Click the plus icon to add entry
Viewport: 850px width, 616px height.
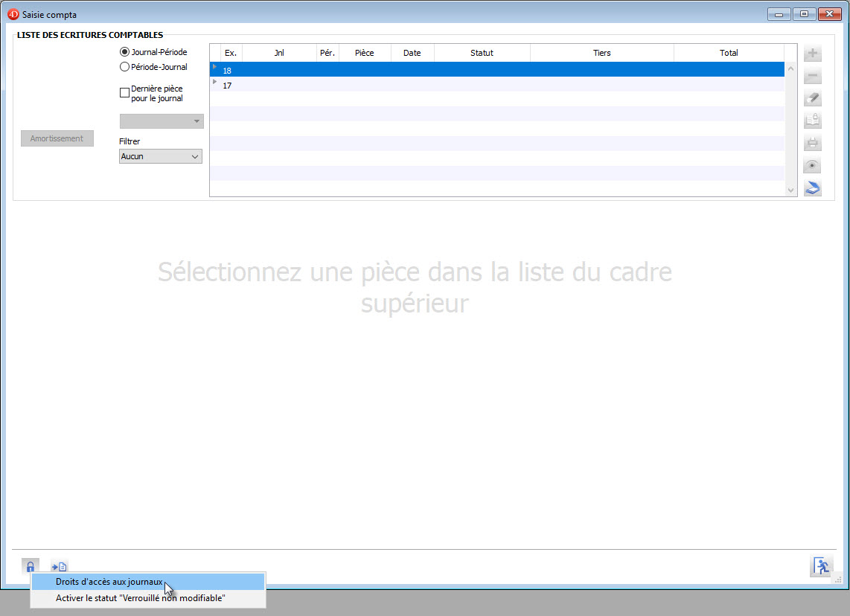pos(813,54)
